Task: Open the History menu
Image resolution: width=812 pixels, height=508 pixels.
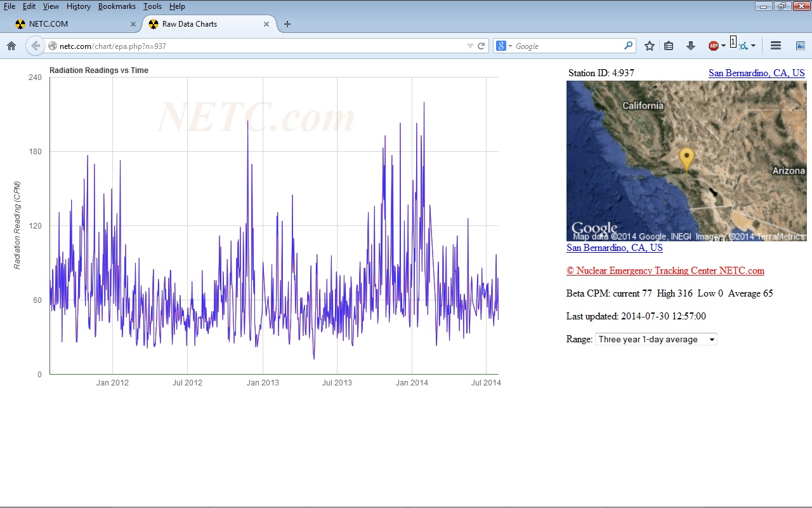Action: click(x=79, y=6)
